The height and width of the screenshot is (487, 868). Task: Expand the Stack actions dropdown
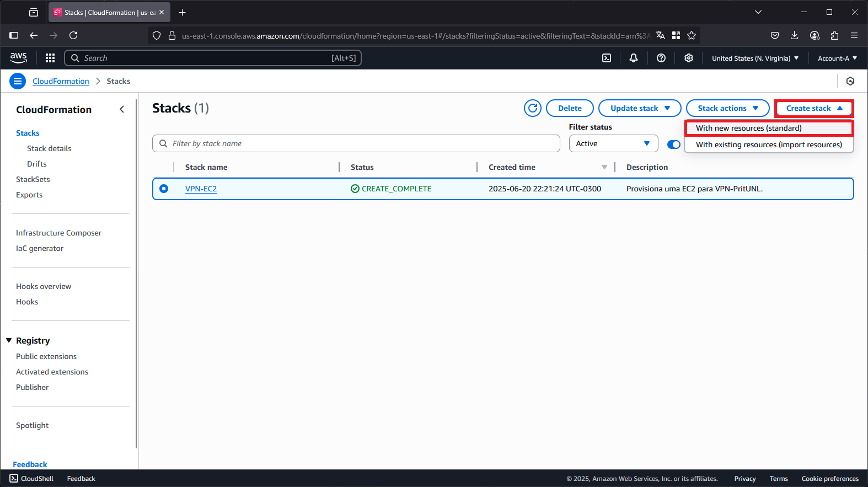pyautogui.click(x=728, y=108)
